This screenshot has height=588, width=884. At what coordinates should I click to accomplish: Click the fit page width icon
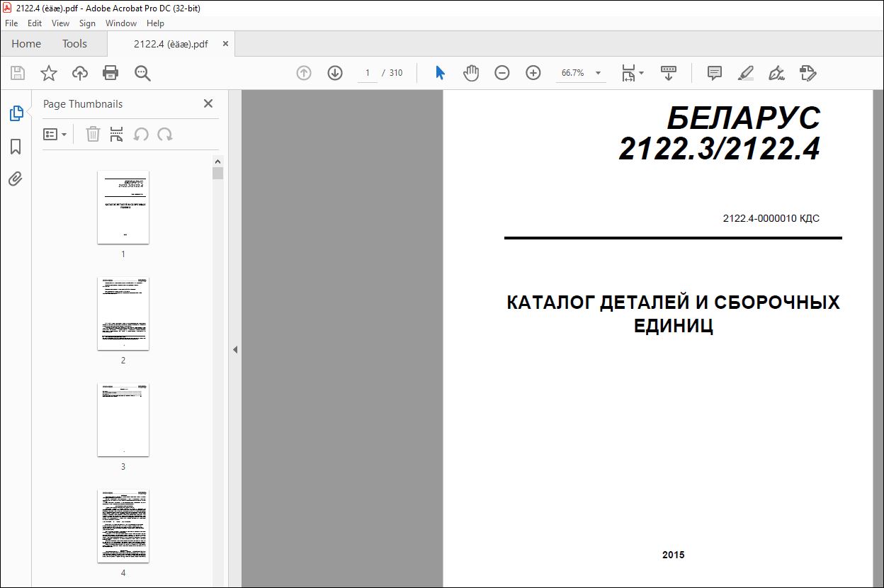coord(628,73)
